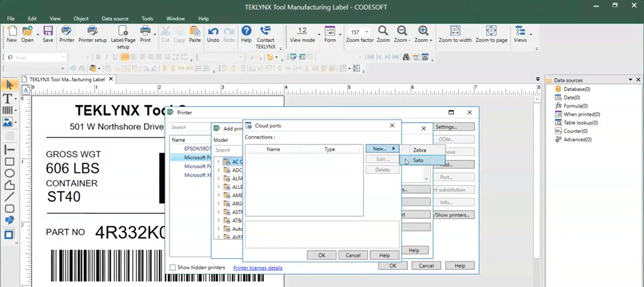Choose Zebra from the New submenu
Viewport: 644px width, 287px height.
tap(422, 150)
